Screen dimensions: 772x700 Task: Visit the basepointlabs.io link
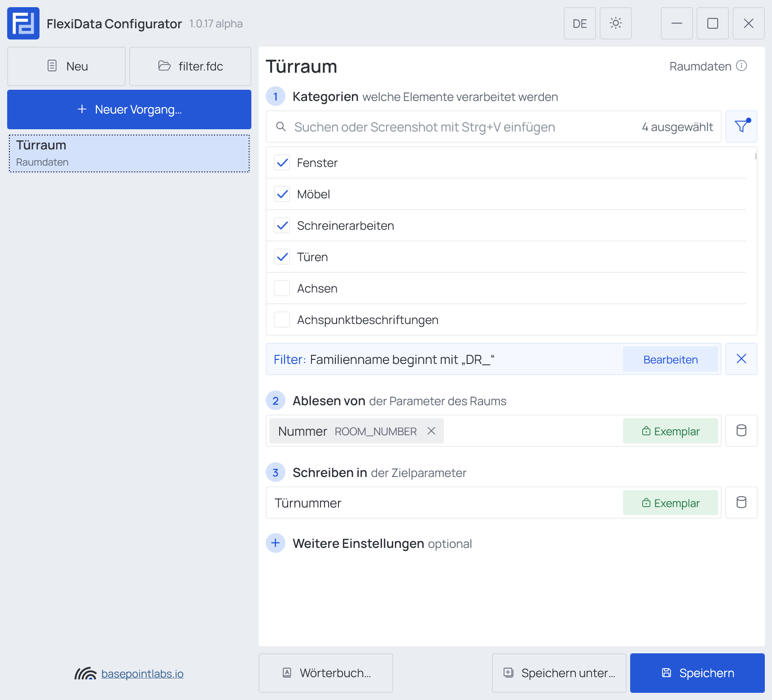pos(142,674)
